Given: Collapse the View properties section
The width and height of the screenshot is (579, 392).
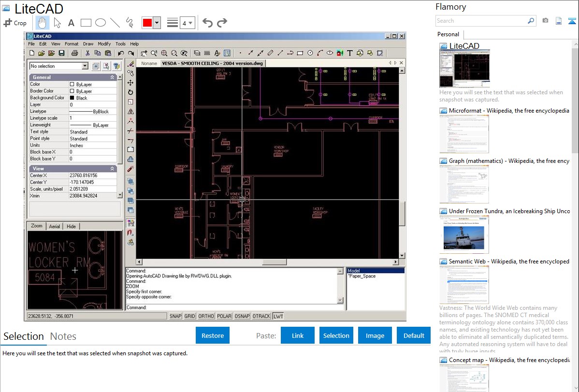Looking at the screenshot, I should point(112,169).
